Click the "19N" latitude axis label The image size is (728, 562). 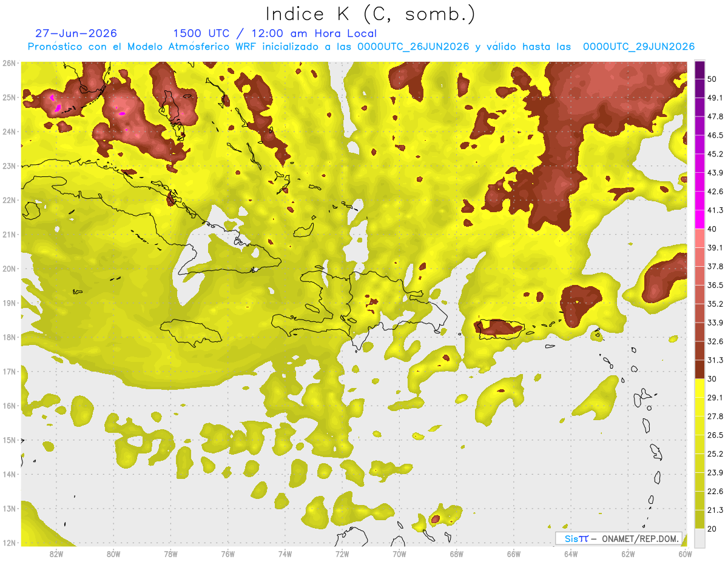pyautogui.click(x=9, y=303)
